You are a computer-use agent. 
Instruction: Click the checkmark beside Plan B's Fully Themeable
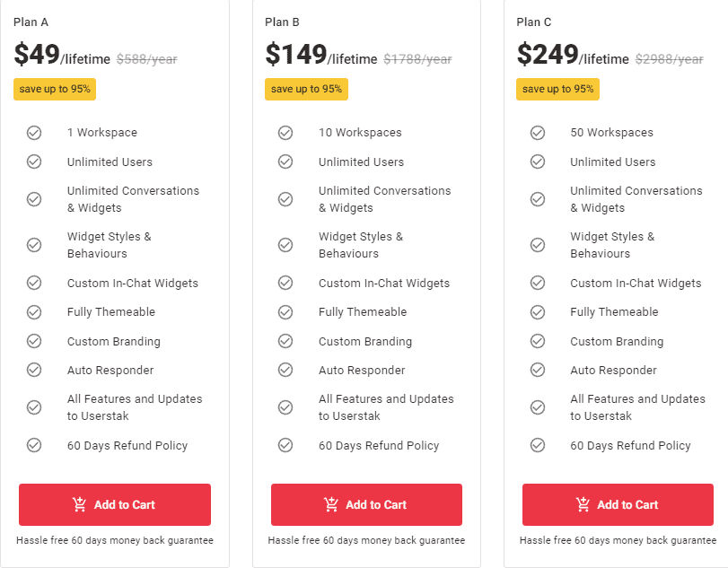pyautogui.click(x=285, y=311)
